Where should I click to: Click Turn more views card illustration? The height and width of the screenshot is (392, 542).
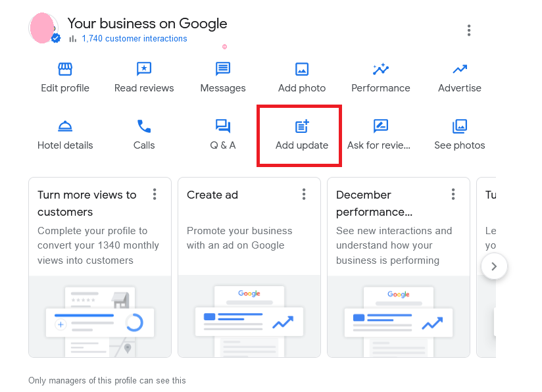(x=100, y=316)
